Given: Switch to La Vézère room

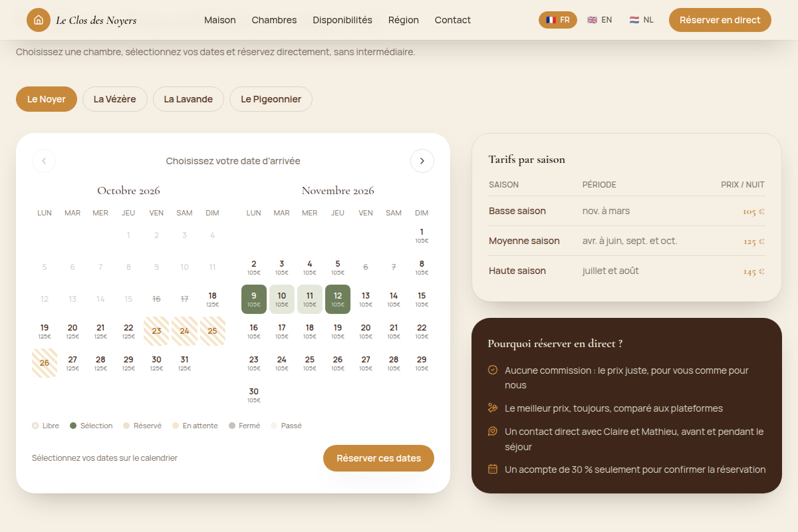Looking at the screenshot, I should click(x=115, y=99).
